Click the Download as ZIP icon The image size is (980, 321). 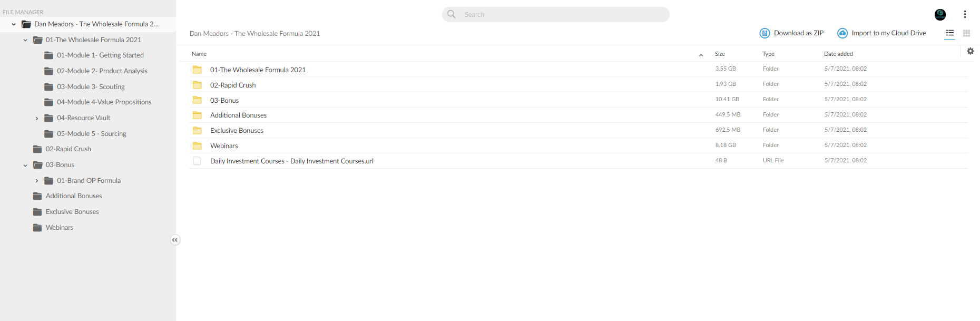[765, 33]
